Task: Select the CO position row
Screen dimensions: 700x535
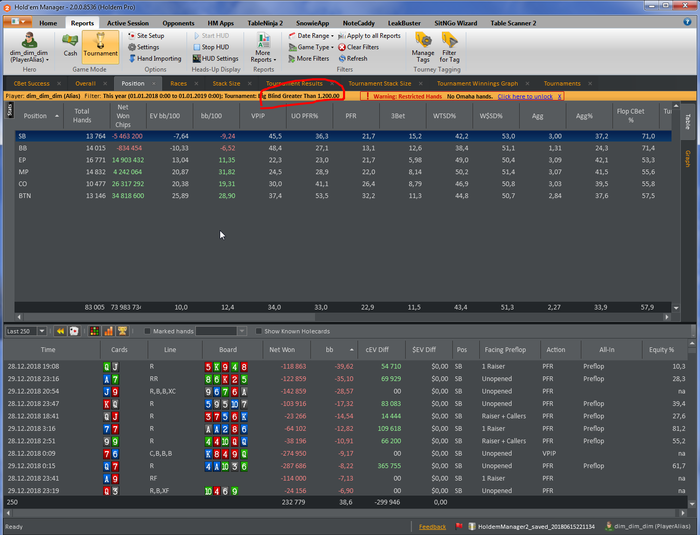Action: click(x=343, y=184)
